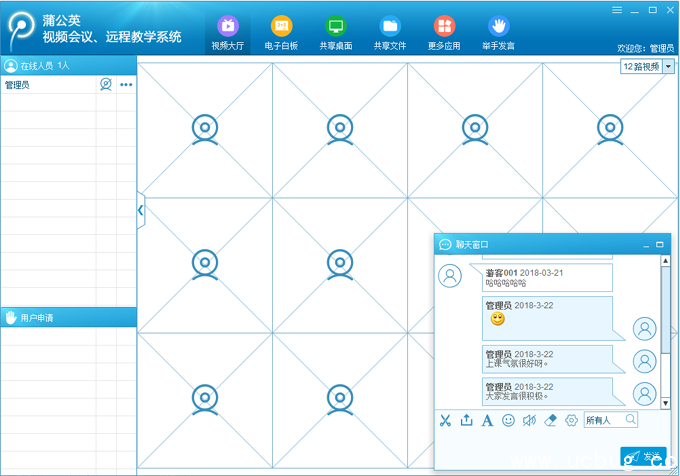680x476 pixels.
Task: Expand the 12路视频 layout dropdown
Action: pyautogui.click(x=668, y=67)
